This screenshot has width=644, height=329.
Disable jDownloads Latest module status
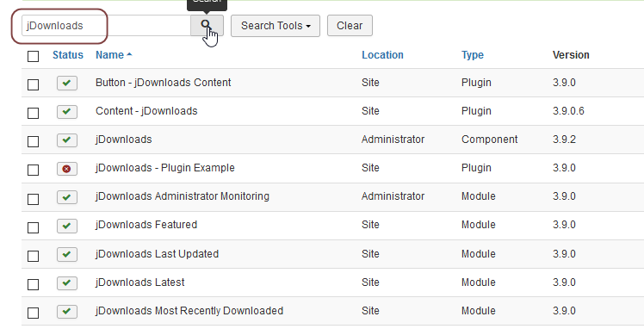click(67, 282)
